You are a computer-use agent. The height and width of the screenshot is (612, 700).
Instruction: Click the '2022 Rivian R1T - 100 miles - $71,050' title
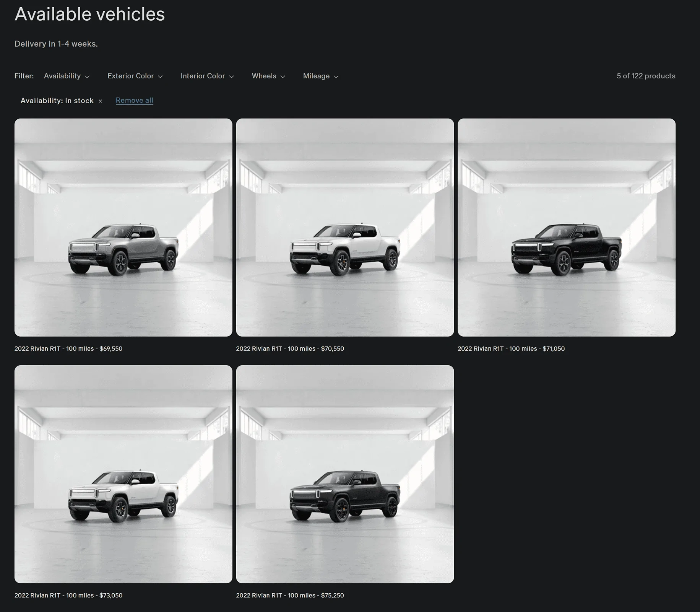[x=511, y=348]
